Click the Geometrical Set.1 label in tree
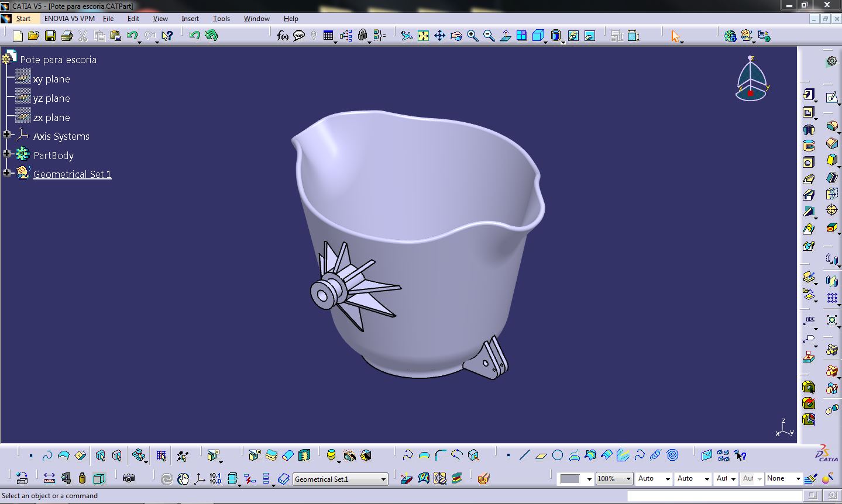842x504 pixels. (x=72, y=174)
